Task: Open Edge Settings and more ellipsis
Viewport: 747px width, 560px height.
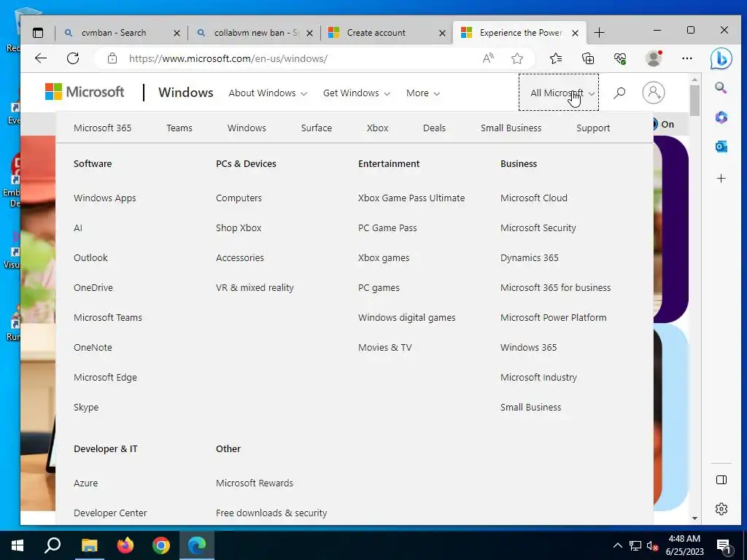Action: 687,58
